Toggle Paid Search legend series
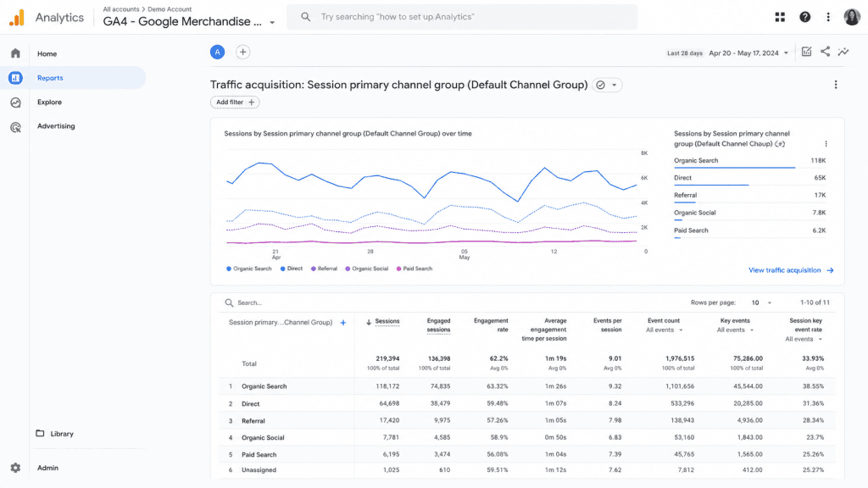 (414, 269)
